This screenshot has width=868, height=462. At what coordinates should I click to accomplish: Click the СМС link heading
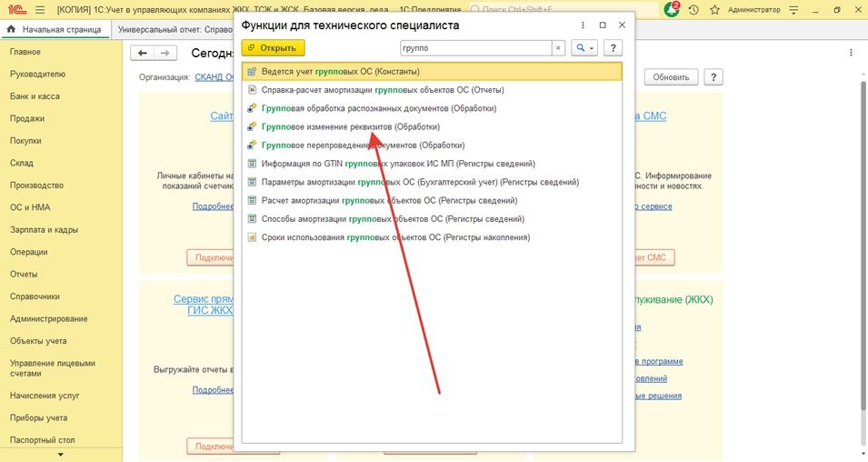tap(651, 115)
